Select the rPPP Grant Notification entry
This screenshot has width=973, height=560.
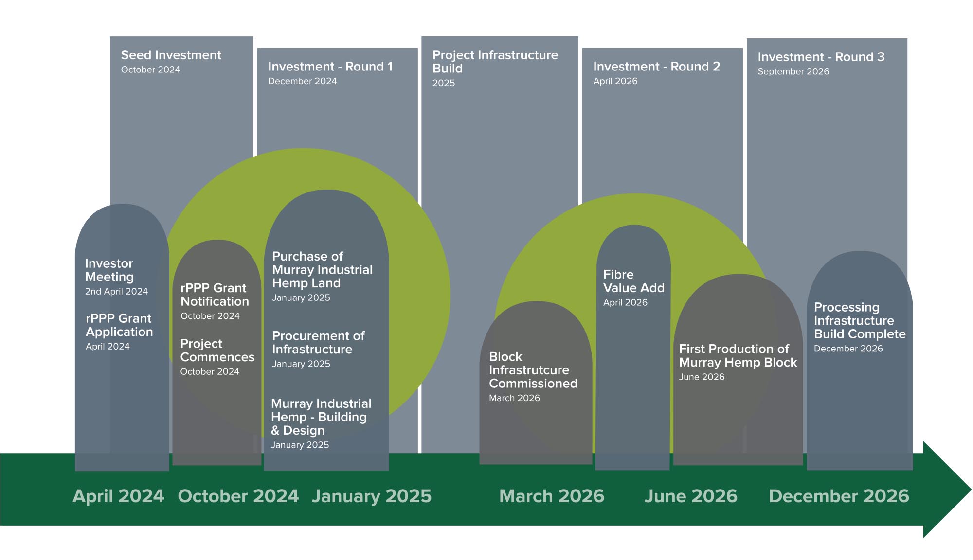coord(214,295)
